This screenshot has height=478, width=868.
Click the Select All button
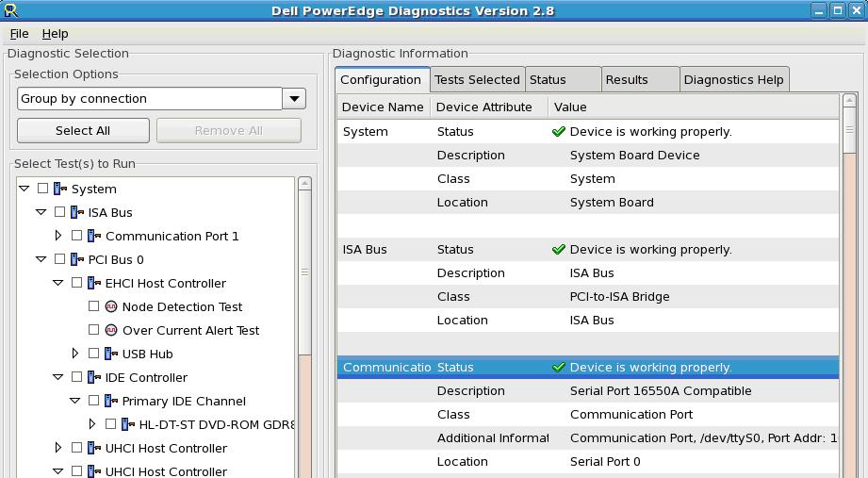click(x=83, y=131)
